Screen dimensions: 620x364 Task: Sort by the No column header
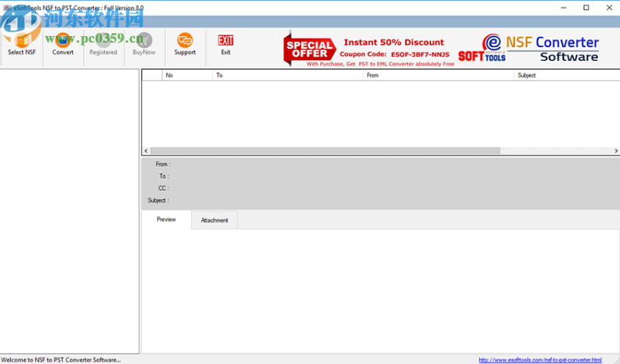tap(187, 75)
